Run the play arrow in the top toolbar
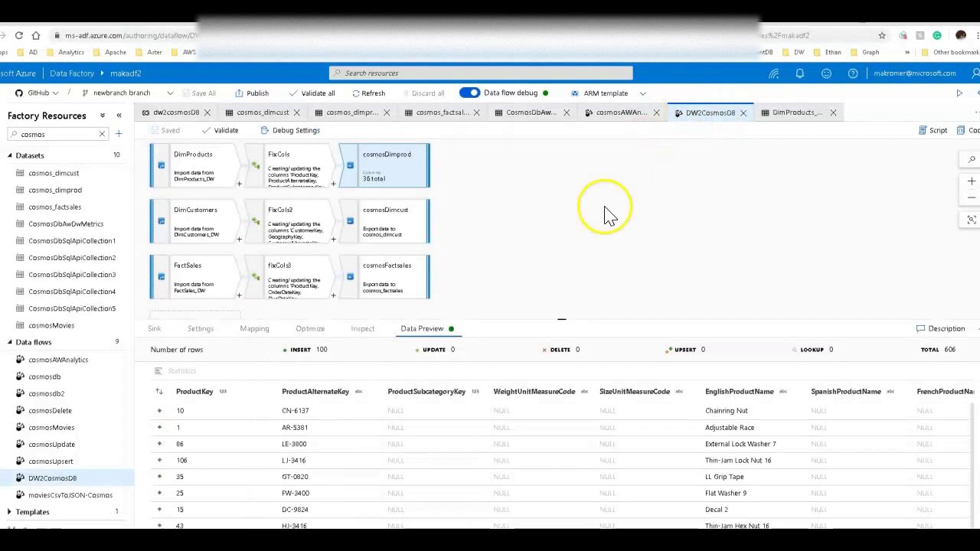980x551 pixels. pyautogui.click(x=959, y=93)
